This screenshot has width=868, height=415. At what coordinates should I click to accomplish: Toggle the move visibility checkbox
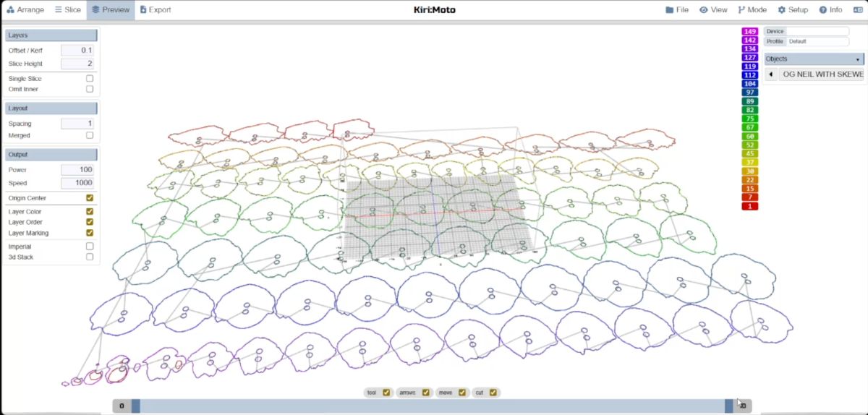tap(461, 393)
